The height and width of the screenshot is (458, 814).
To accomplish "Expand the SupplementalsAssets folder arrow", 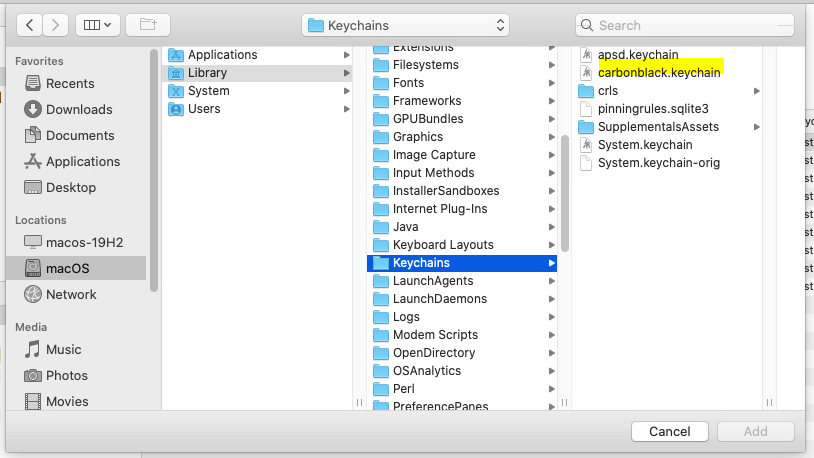I will point(757,127).
